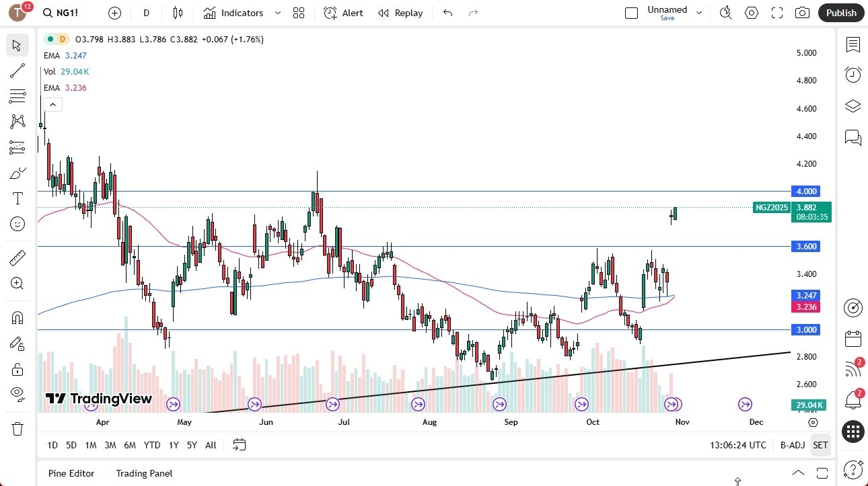This screenshot has width=868, height=486.
Task: Collapse the indicator legend with the arrow
Action: click(x=52, y=104)
